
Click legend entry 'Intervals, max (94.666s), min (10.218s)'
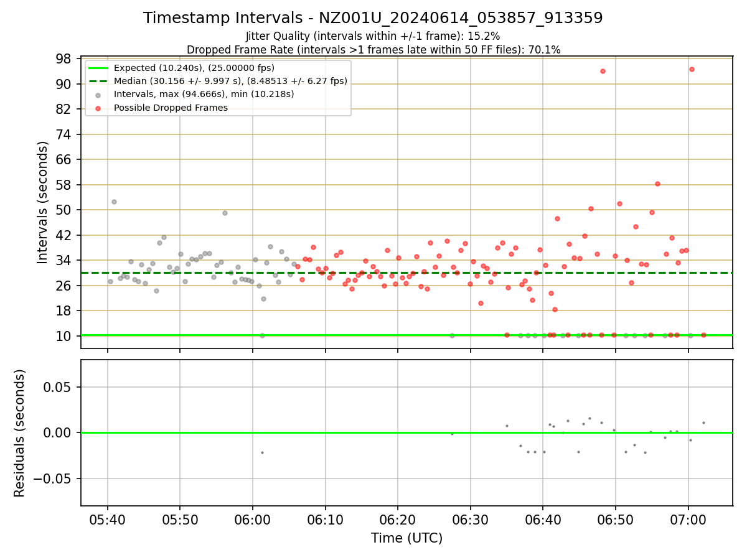click(x=204, y=94)
